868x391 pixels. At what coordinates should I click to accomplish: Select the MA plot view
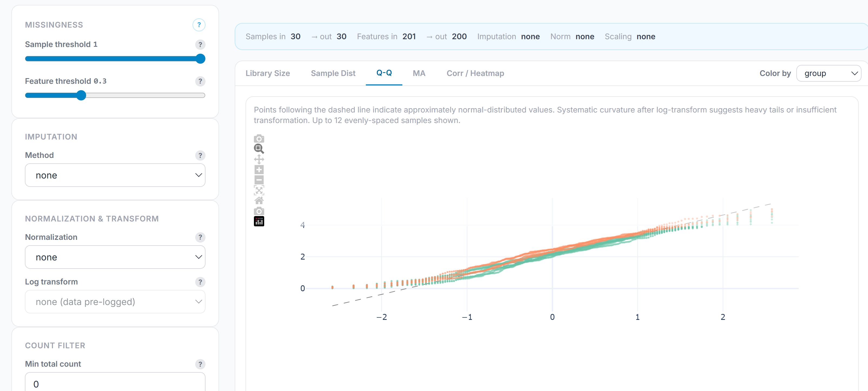pyautogui.click(x=419, y=73)
